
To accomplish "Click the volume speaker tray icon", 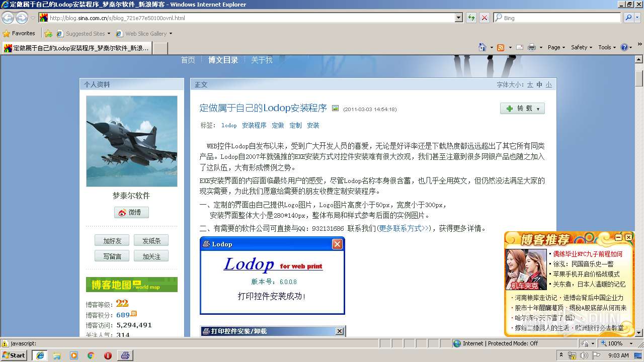I will (584, 355).
